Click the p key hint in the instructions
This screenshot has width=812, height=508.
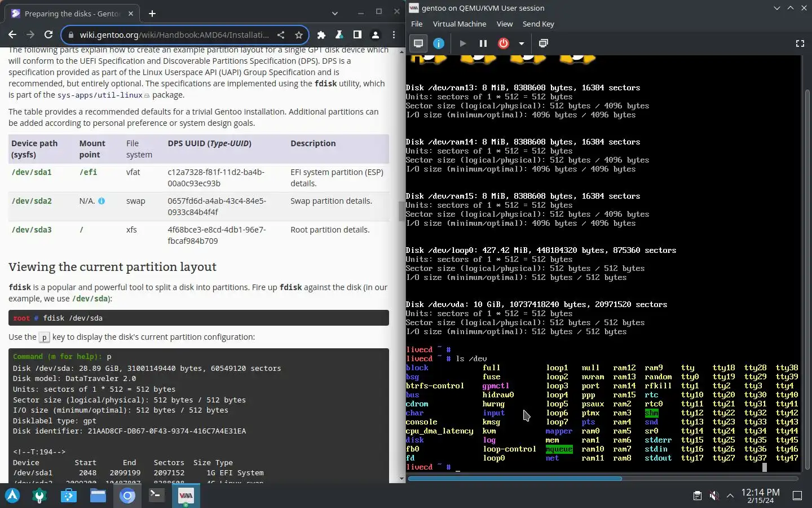(44, 337)
